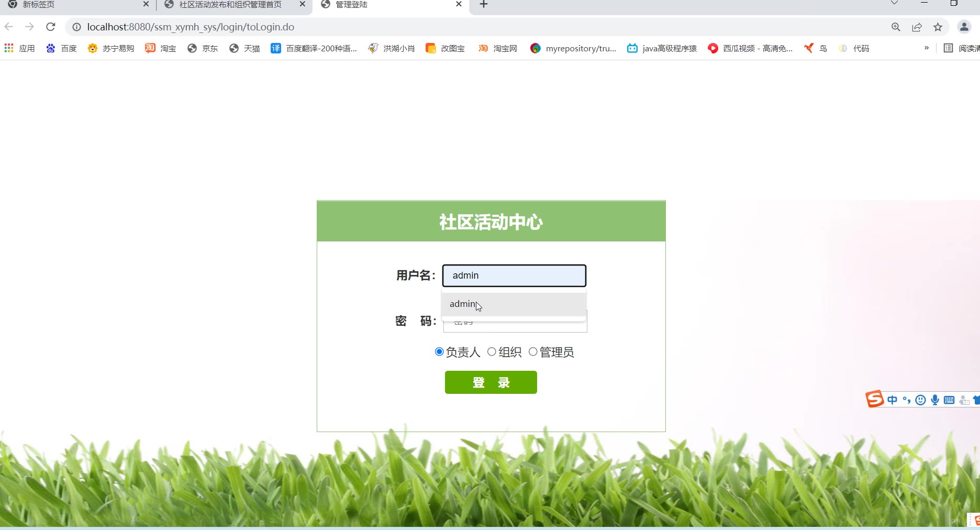The width and height of the screenshot is (980, 530).
Task: Open the browser profile avatar
Action: tap(964, 27)
